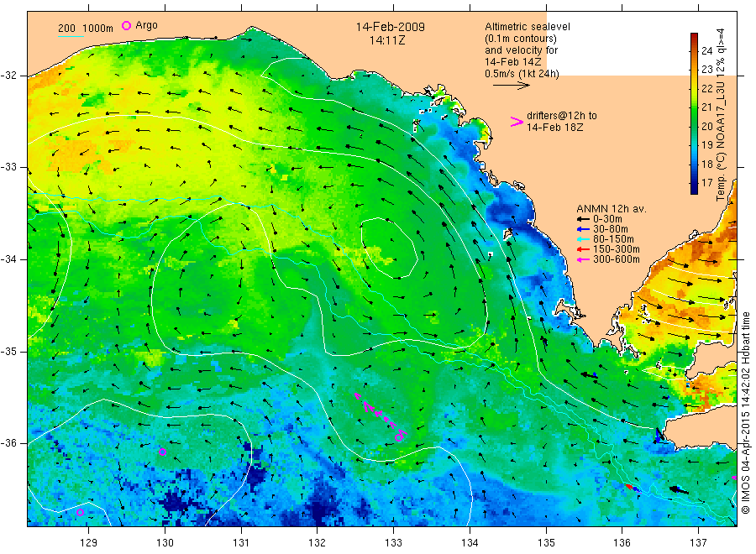Image resolution: width=756 pixels, height=554 pixels.
Task: Click the '80-150m' depth label
Action: (613, 239)
